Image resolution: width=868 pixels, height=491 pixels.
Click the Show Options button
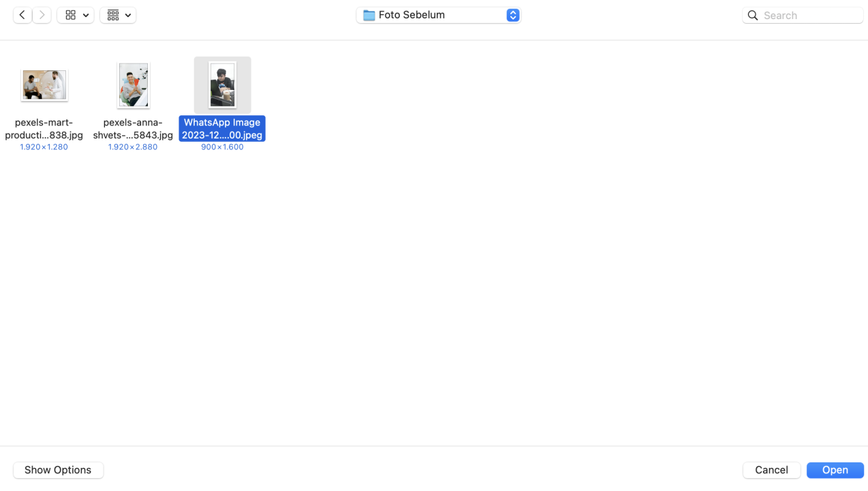[58, 470]
